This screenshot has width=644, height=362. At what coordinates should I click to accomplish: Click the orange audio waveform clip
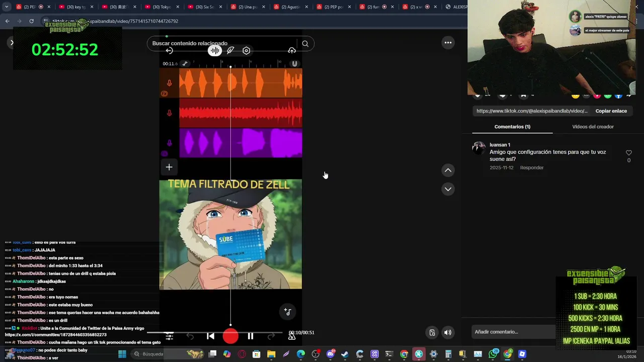pyautogui.click(x=240, y=82)
